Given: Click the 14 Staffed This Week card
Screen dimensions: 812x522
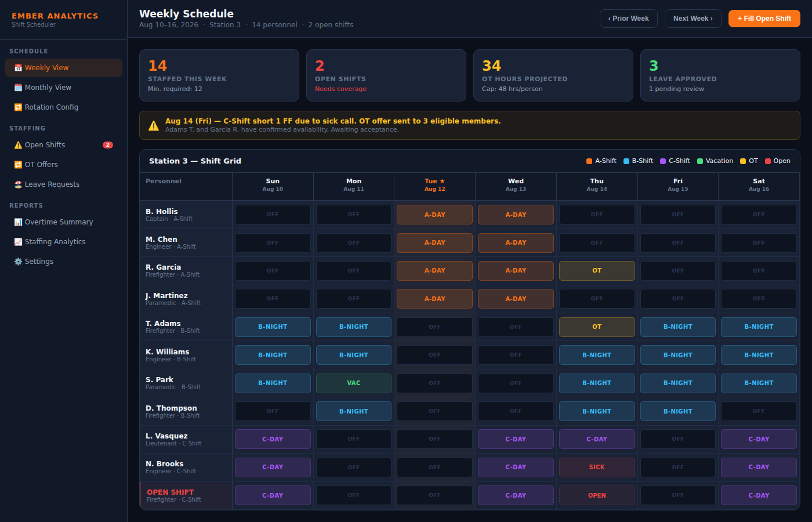Looking at the screenshot, I should pyautogui.click(x=219, y=75).
